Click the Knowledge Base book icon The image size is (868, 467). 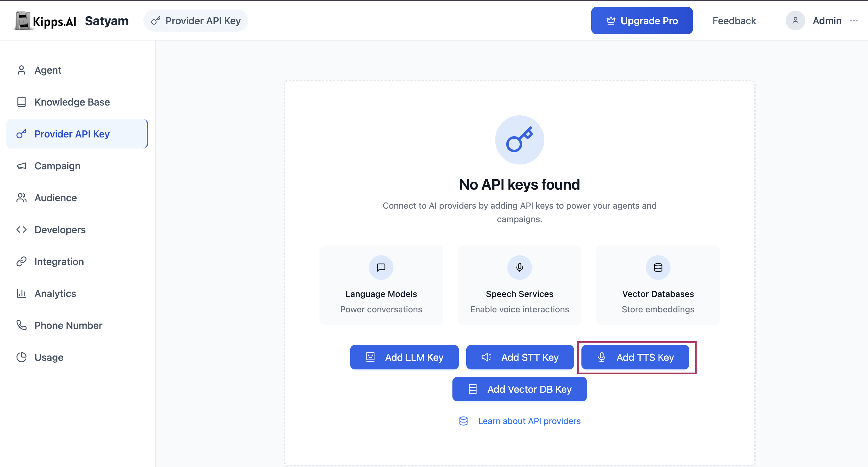[22, 102]
